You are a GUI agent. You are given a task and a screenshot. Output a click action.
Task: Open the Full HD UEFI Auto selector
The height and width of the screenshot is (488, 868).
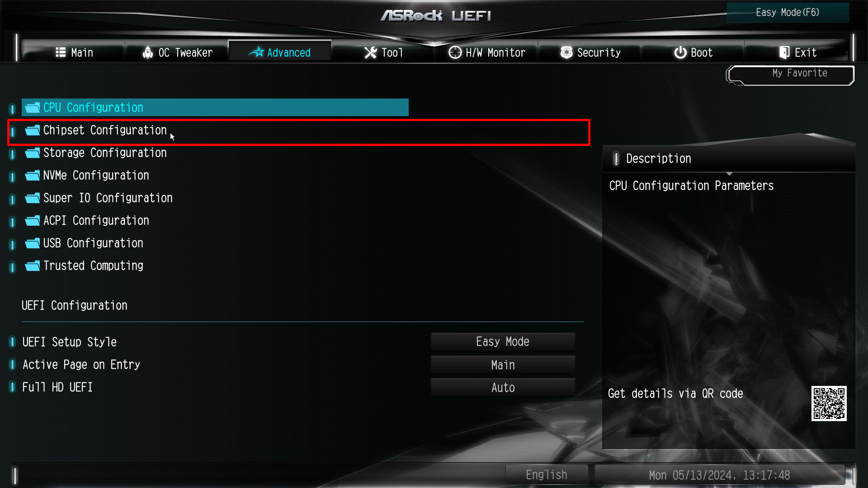503,387
